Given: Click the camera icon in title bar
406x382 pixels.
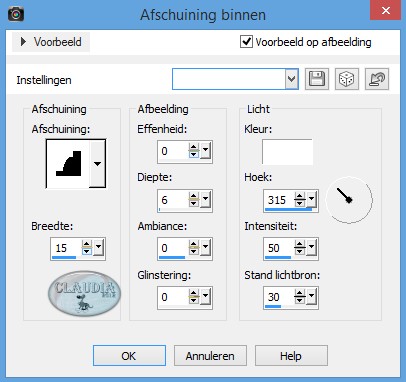Looking at the screenshot, I should [16, 14].
